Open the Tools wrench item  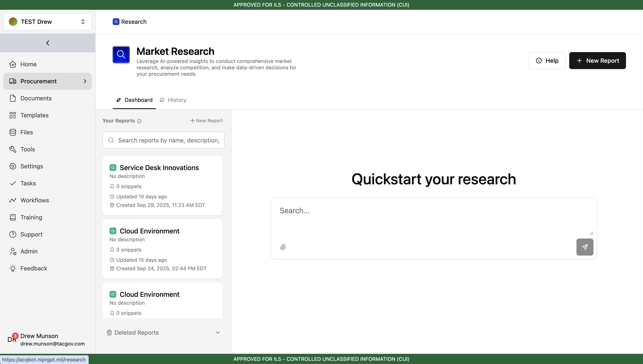27,149
